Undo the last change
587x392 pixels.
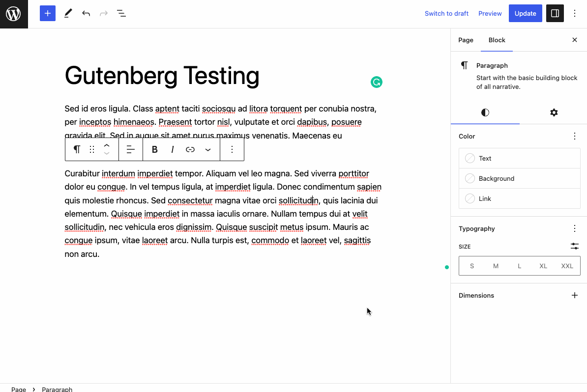[x=86, y=13]
